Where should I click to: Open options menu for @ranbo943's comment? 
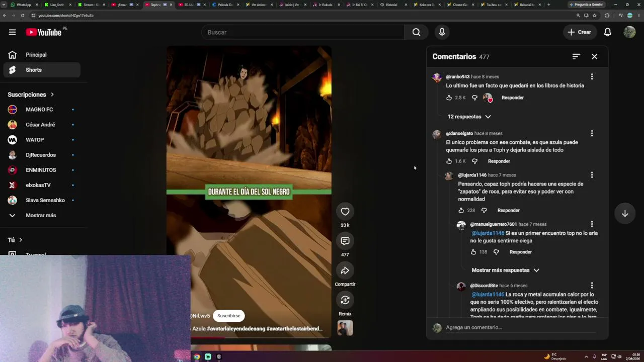point(592,77)
